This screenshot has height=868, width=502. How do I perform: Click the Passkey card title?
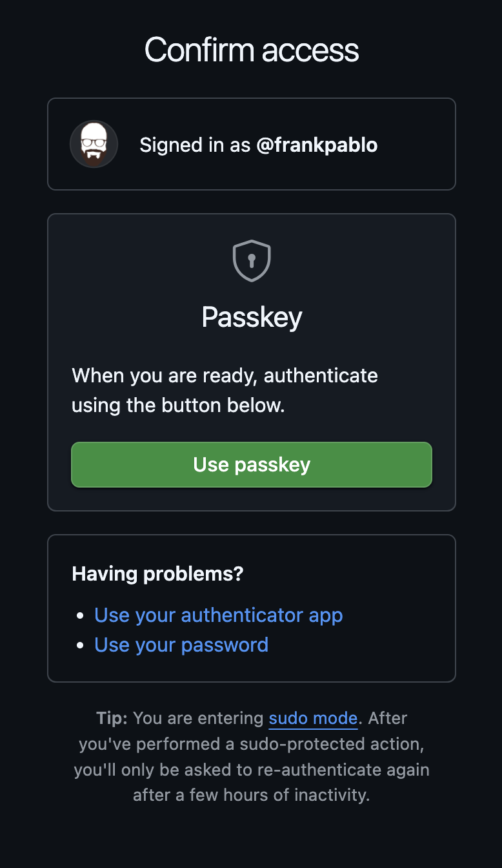coord(251,316)
